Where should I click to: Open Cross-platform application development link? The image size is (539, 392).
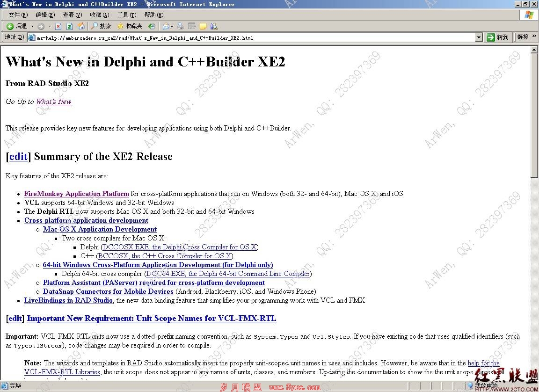[x=86, y=220]
